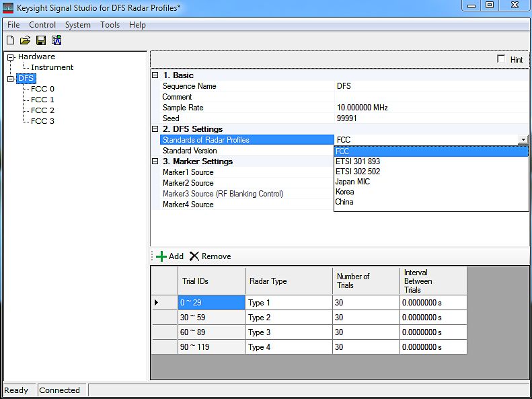Image resolution: width=532 pixels, height=399 pixels.
Task: Click the Sequence Name value DFS
Action: [x=431, y=86]
